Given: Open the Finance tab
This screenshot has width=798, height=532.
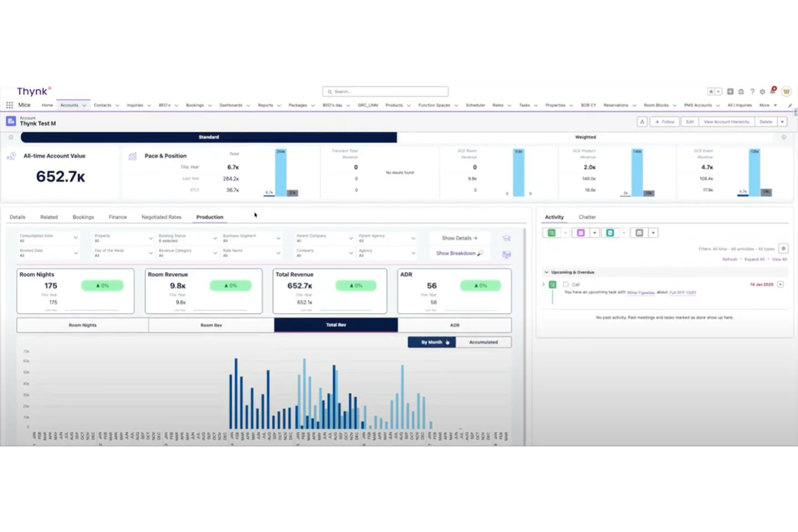Looking at the screenshot, I should tap(118, 217).
